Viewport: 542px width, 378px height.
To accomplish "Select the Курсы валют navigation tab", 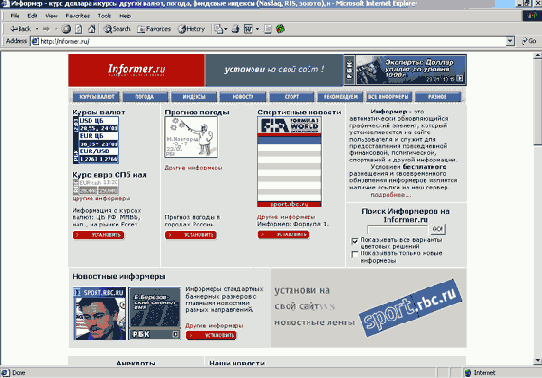I will click(x=96, y=97).
